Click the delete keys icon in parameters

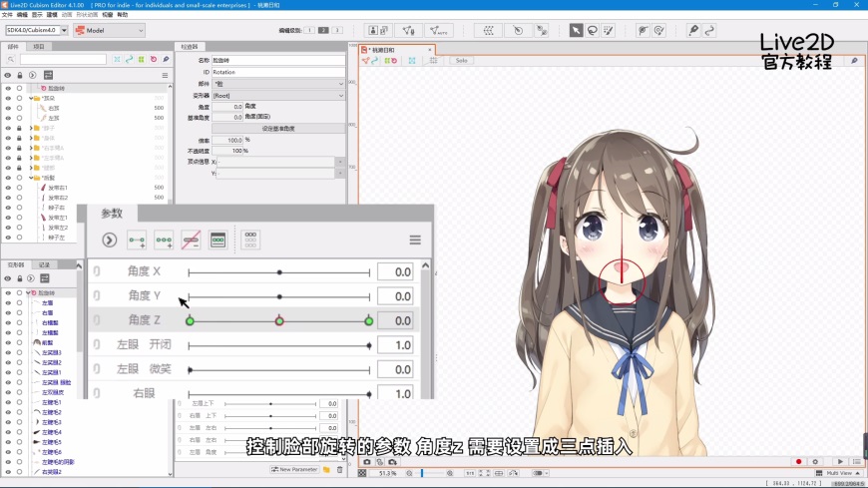(191, 240)
